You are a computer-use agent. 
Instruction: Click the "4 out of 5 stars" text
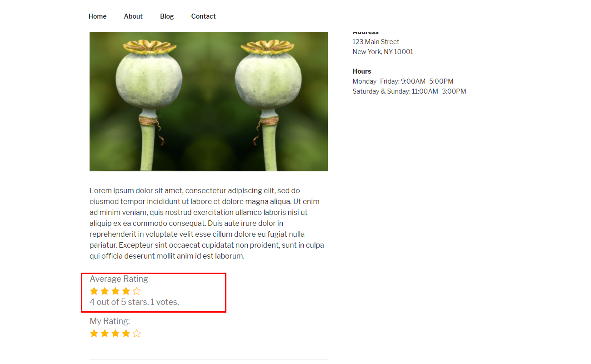[119, 302]
